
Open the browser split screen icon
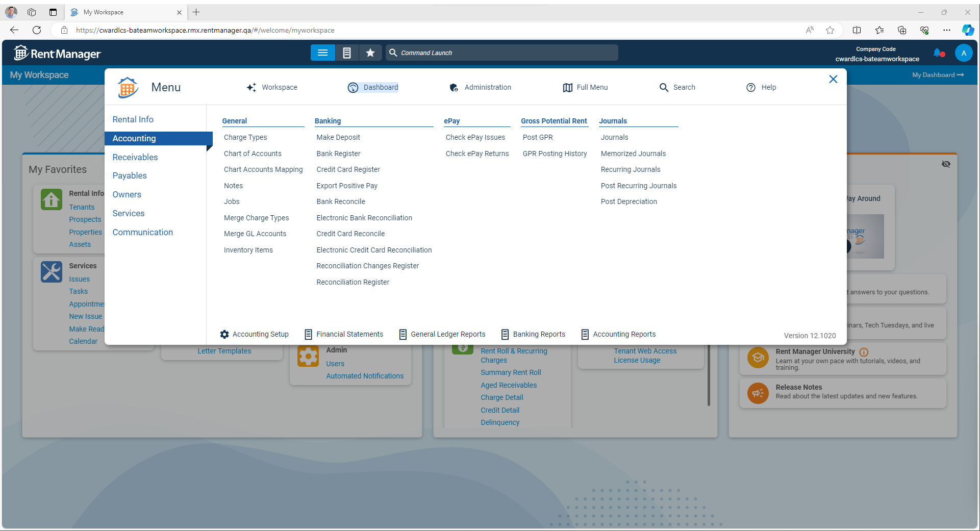coord(857,30)
